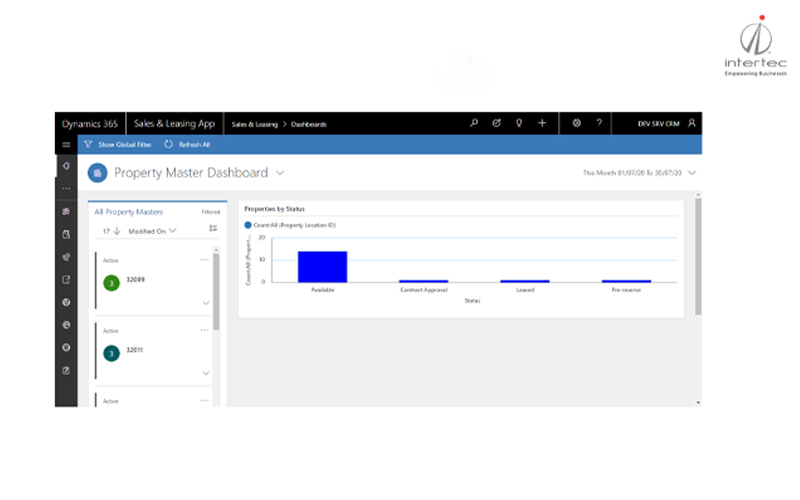800x500 pixels.
Task: Click green avatar circle of record 32009
Action: pyautogui.click(x=111, y=283)
